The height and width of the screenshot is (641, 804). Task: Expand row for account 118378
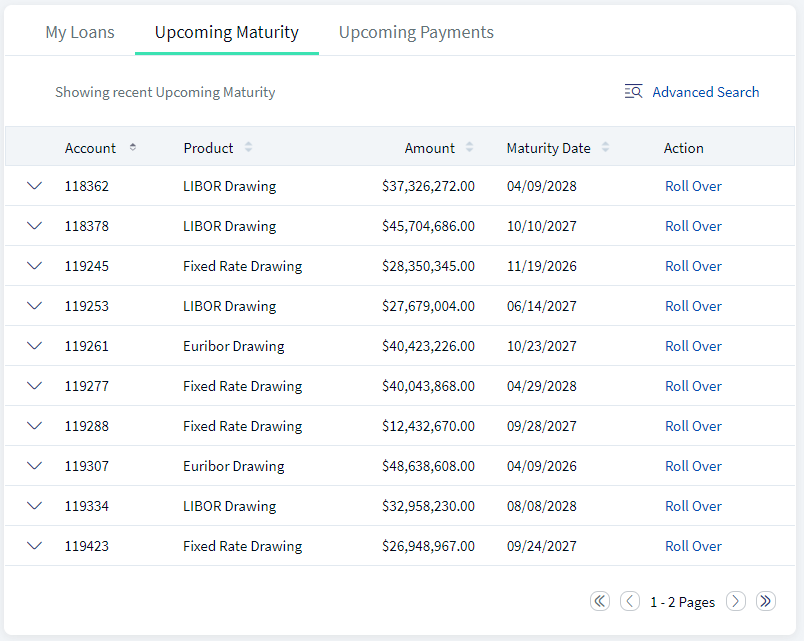pyautogui.click(x=34, y=226)
